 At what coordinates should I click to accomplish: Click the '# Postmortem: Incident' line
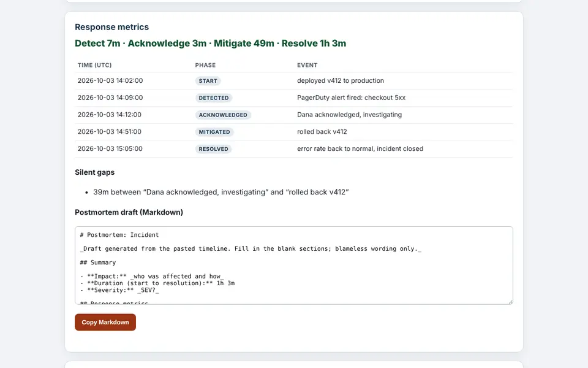pyautogui.click(x=119, y=235)
